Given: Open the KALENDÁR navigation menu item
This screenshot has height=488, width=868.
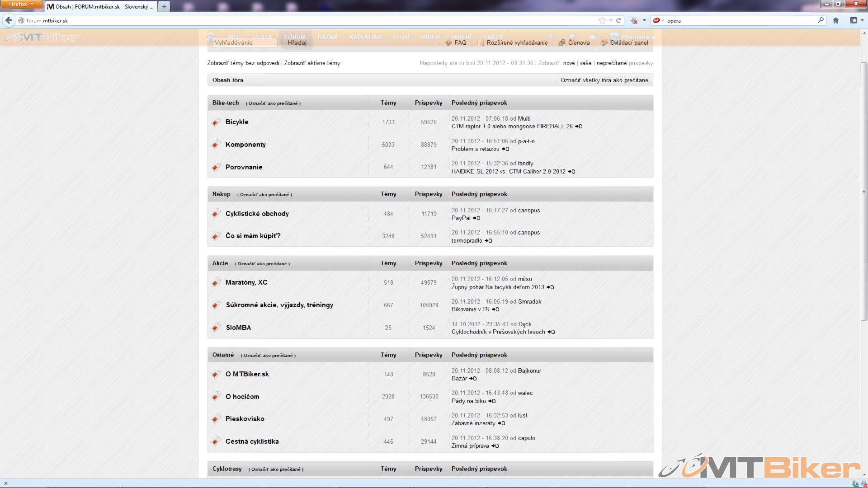Looking at the screenshot, I should click(365, 37).
